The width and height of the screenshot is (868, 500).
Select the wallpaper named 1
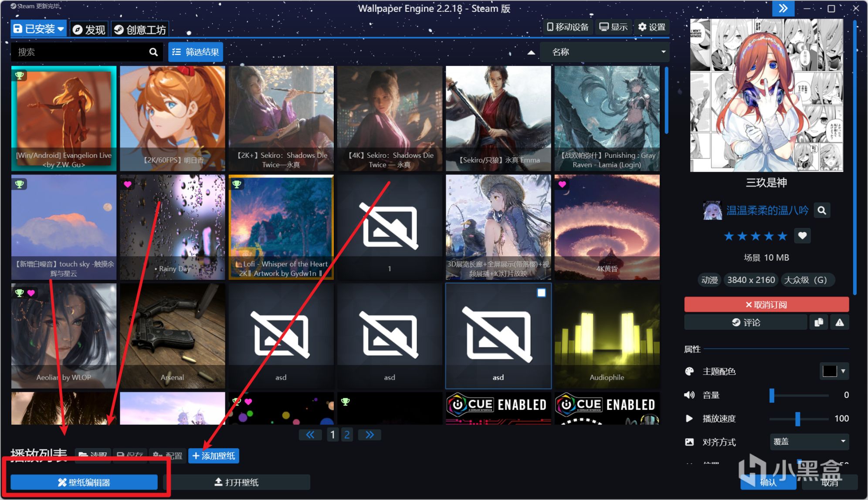coord(390,227)
